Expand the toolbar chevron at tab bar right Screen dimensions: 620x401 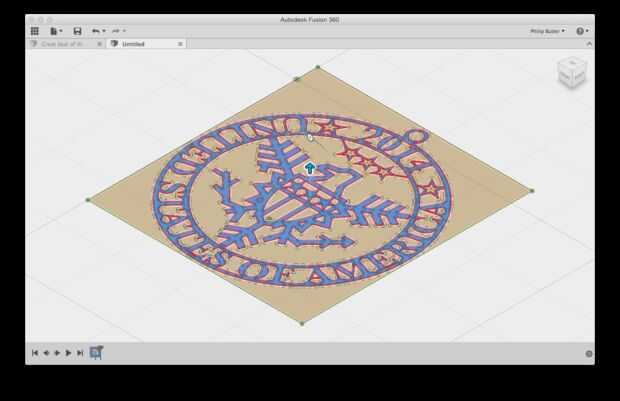(x=589, y=44)
